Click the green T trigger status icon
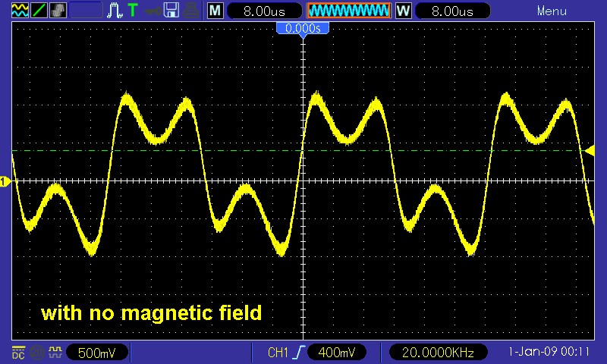This screenshot has height=364, width=607. [133, 11]
